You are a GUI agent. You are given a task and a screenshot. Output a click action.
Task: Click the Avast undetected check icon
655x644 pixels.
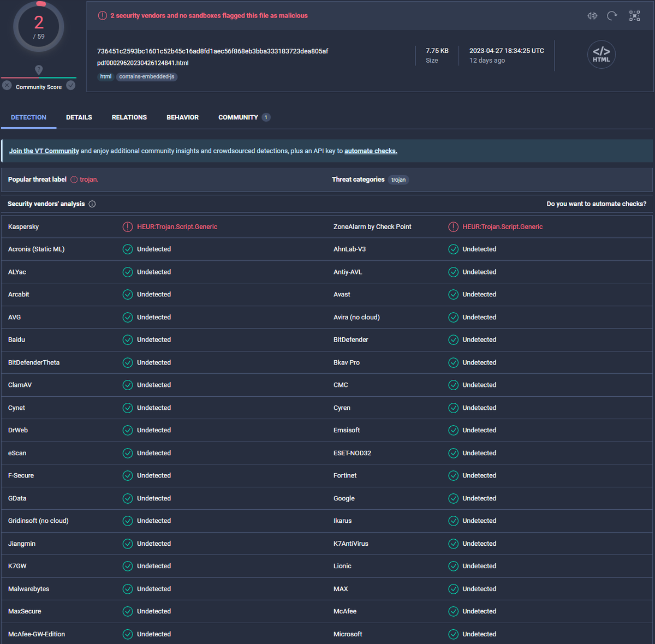click(x=453, y=295)
